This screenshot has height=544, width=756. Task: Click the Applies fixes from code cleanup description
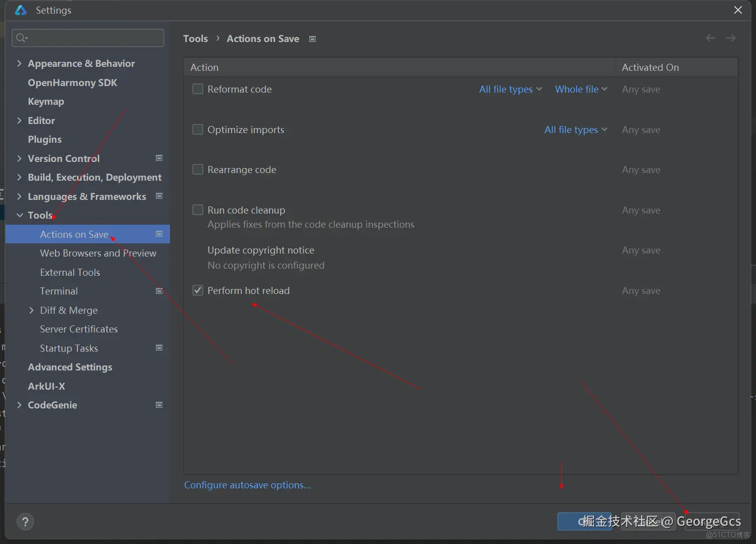(x=311, y=224)
